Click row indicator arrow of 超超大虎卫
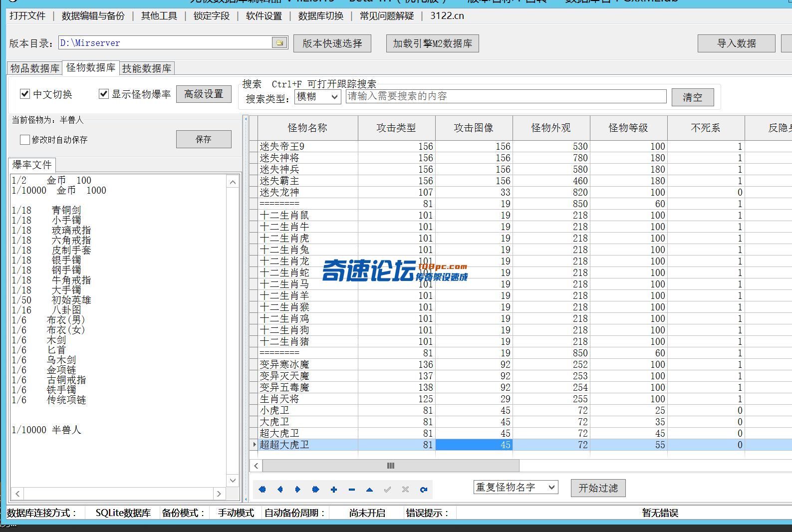Image resolution: width=792 pixels, height=532 pixels. [x=254, y=445]
